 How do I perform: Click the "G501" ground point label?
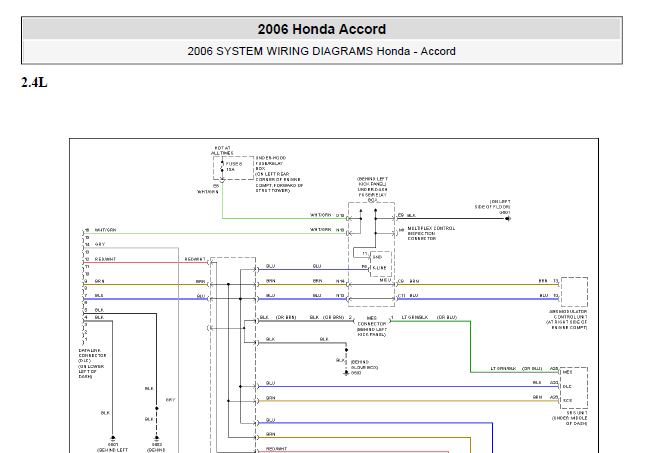tap(113, 445)
